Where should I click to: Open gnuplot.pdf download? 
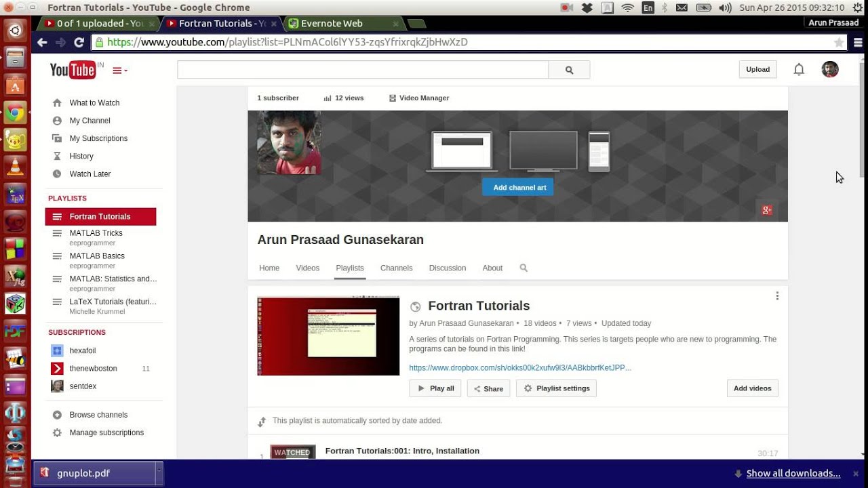[83, 473]
